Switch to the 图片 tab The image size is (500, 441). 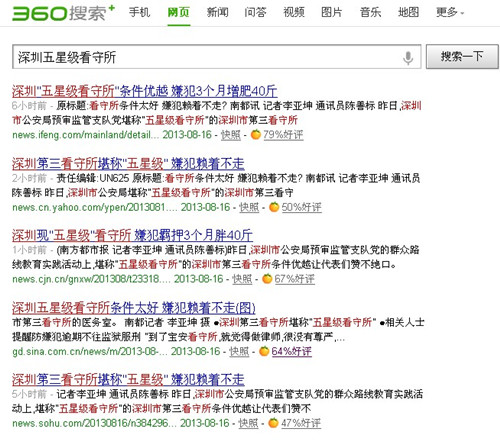click(x=332, y=13)
